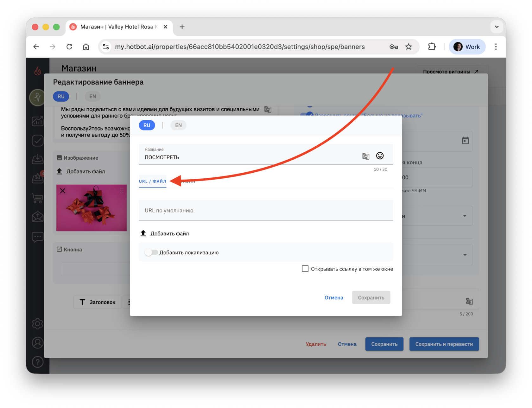Click the Изображение section label
This screenshot has height=408, width=532.
coord(81,158)
